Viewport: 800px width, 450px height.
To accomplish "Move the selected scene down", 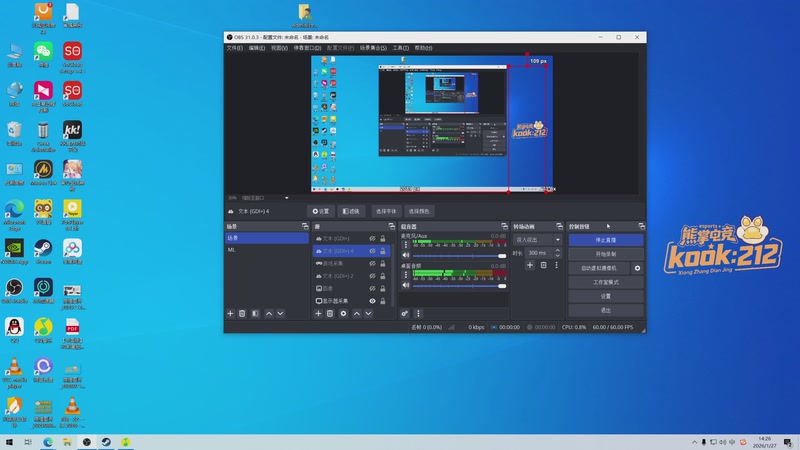I will pyautogui.click(x=280, y=313).
